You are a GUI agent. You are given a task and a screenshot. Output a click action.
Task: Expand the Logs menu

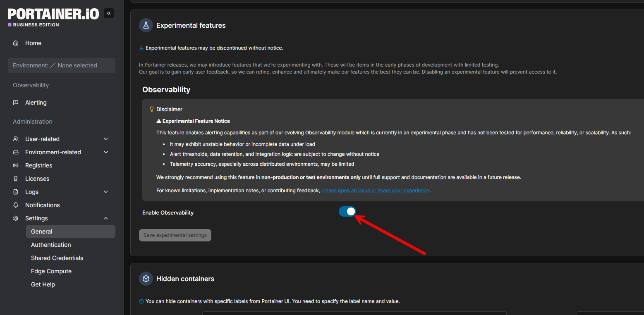point(62,192)
